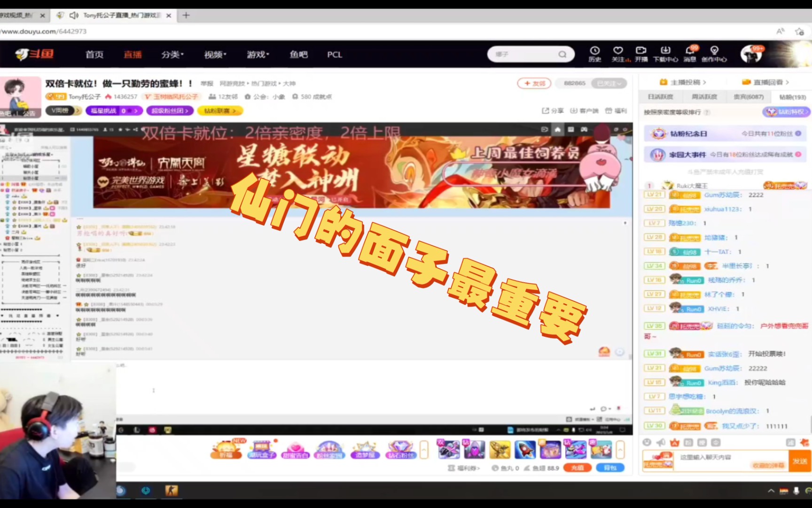This screenshot has height=508, width=812.
Task: Click the 举报 report link
Action: click(x=207, y=84)
